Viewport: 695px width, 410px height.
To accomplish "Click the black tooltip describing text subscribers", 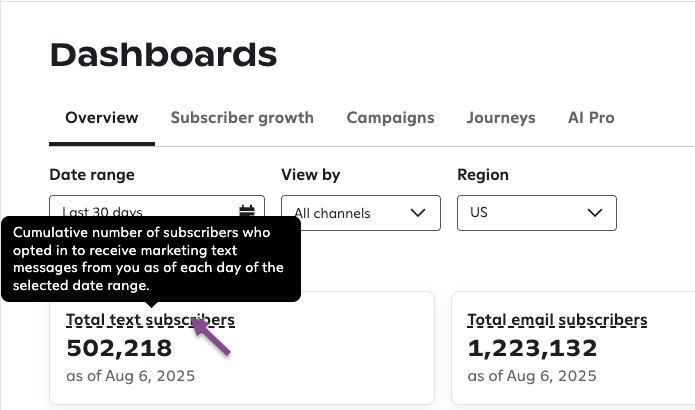I will (150, 258).
